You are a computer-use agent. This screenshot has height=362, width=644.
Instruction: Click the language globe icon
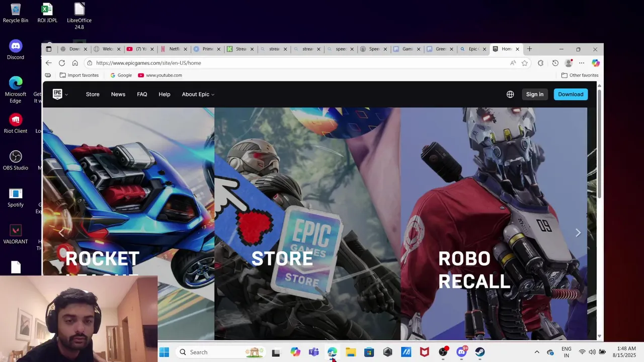point(510,94)
